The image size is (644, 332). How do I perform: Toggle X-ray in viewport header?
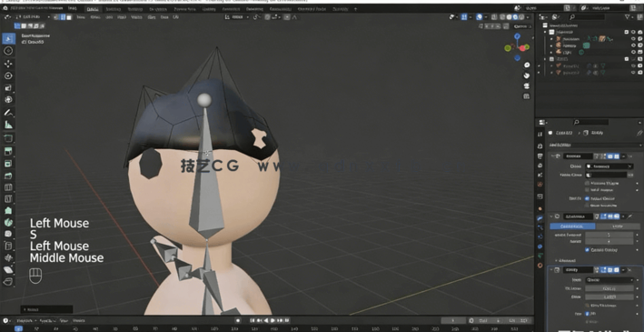(x=494, y=17)
